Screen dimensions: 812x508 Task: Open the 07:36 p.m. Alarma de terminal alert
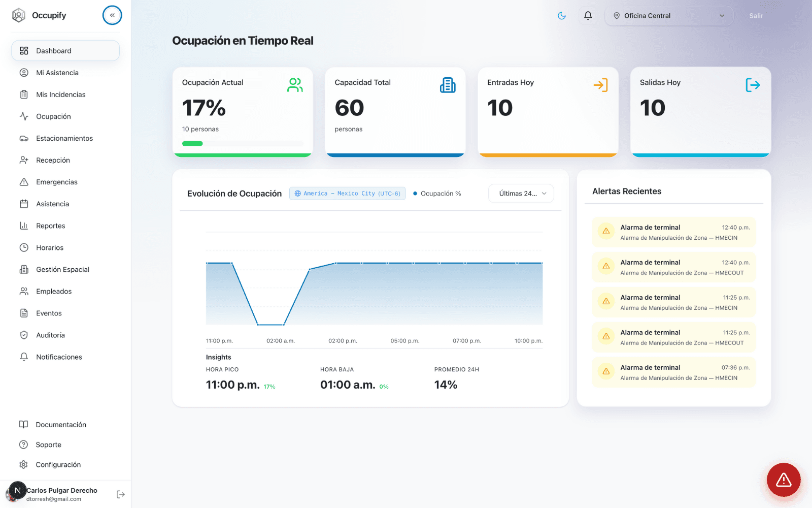point(673,372)
